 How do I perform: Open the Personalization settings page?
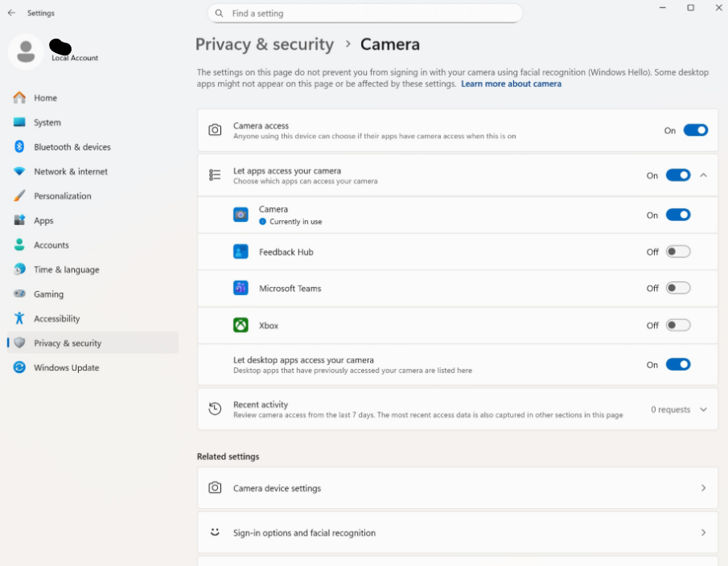pos(62,196)
